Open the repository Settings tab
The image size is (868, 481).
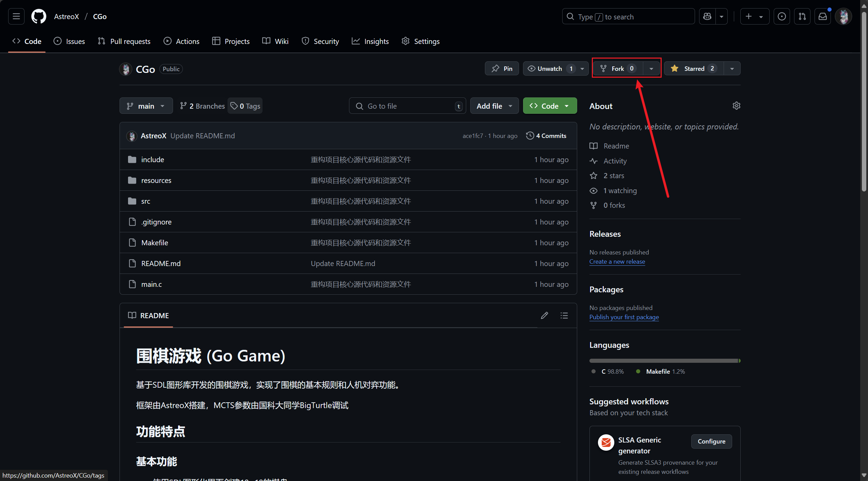(421, 41)
